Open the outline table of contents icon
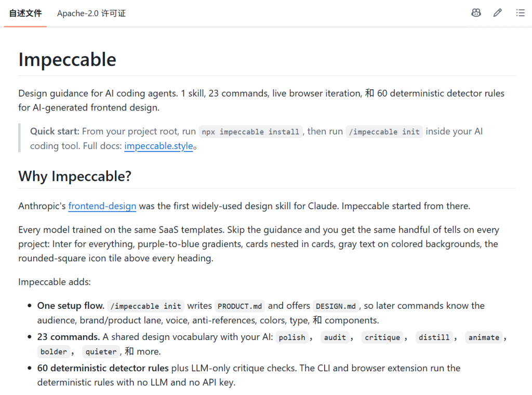532x395 pixels. tap(520, 13)
